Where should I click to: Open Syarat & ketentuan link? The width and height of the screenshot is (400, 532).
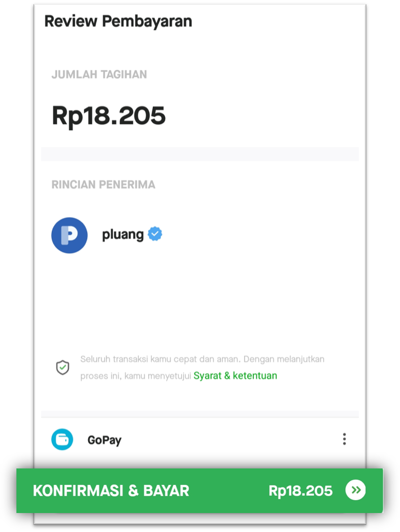pos(235,376)
